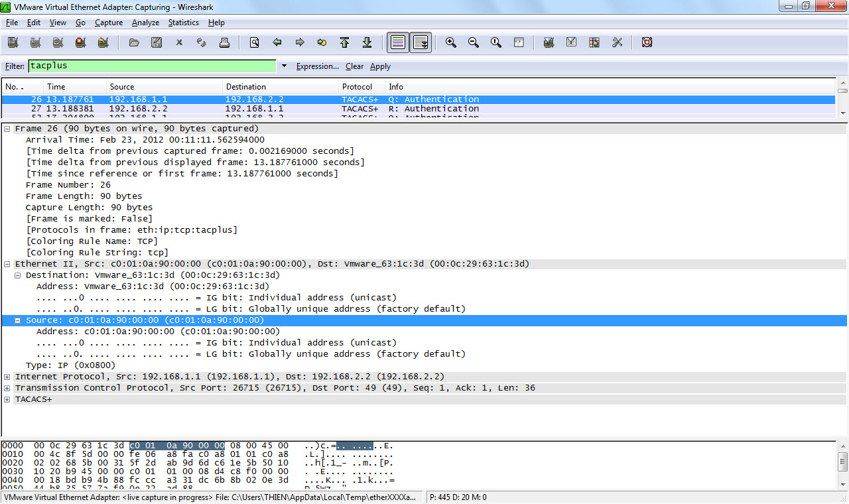The height and width of the screenshot is (504, 849).
Task: Expand the Internet Protocol tree node
Action: (x=7, y=377)
